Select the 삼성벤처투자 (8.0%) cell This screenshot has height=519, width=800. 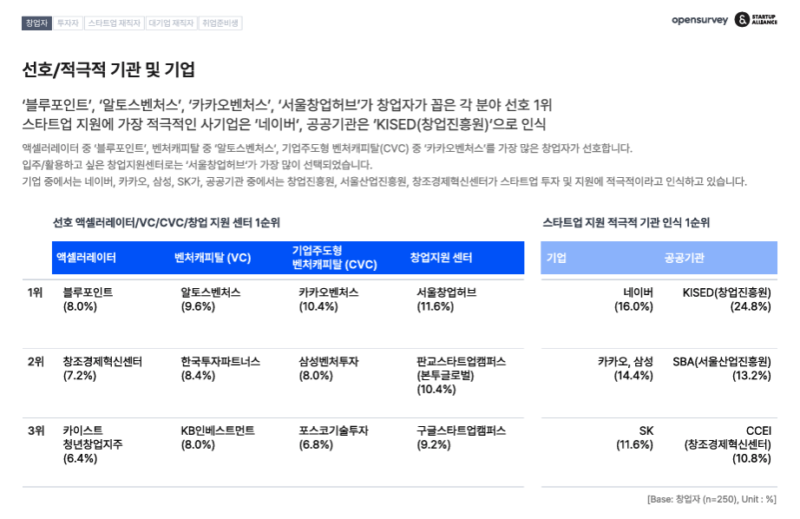click(x=328, y=368)
